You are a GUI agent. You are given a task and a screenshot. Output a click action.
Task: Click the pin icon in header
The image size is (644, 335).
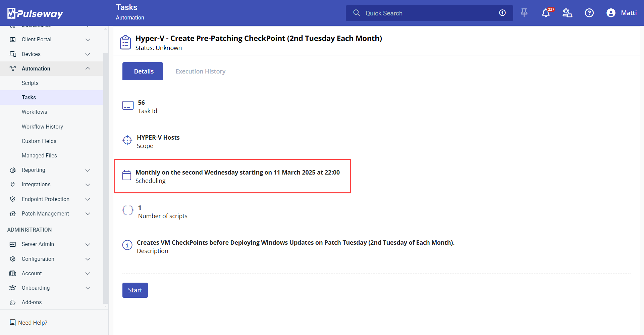(524, 13)
